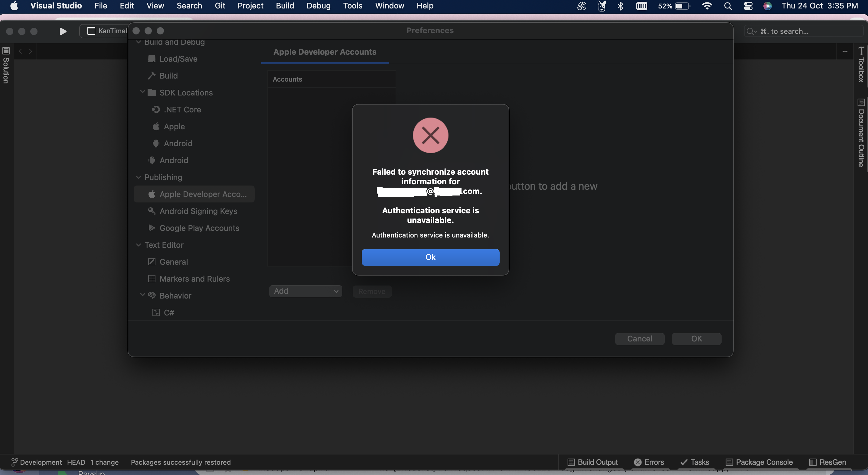Click Android icon under SDK Locations
Screen dimensions: 868x475
[156, 144]
